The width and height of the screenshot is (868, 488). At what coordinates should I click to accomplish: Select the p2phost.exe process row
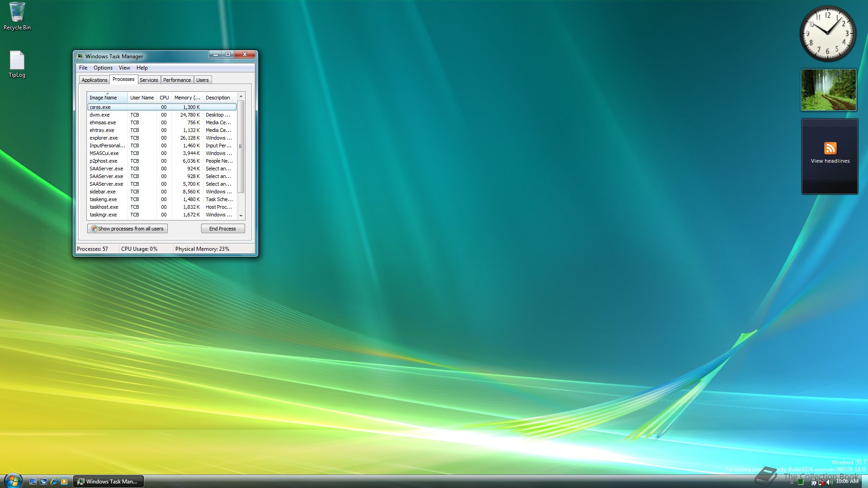point(162,161)
